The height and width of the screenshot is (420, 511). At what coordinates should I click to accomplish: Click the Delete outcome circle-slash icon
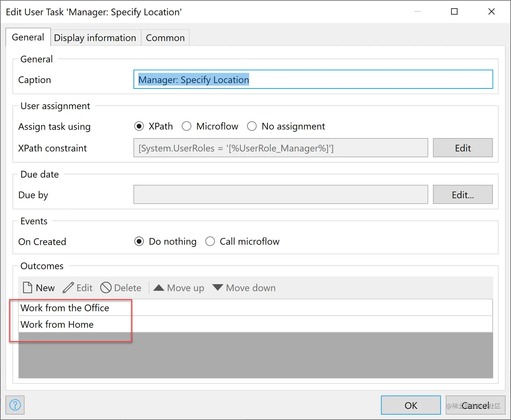[106, 288]
